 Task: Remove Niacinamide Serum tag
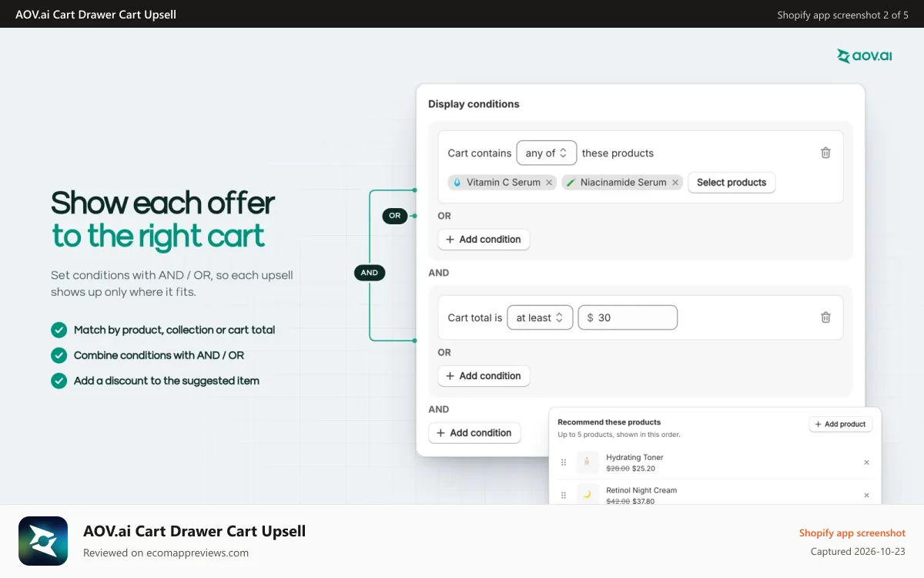coord(675,183)
